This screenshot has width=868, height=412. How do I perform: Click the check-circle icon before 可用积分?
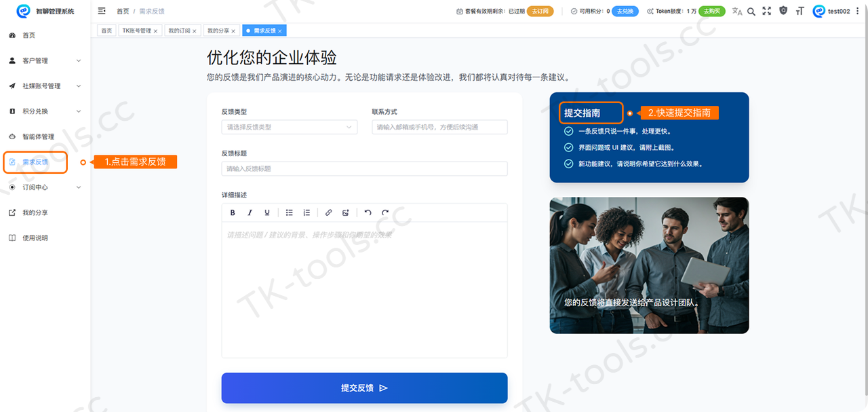pyautogui.click(x=574, y=12)
